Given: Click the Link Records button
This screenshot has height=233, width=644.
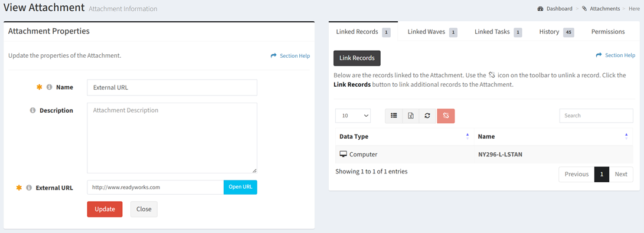Looking at the screenshot, I should click(x=357, y=58).
